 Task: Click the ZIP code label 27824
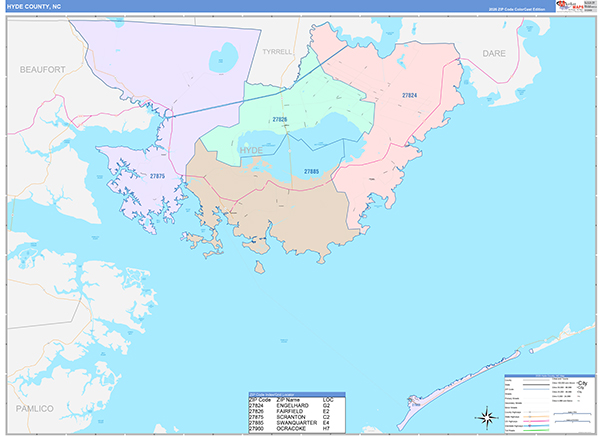(410, 95)
